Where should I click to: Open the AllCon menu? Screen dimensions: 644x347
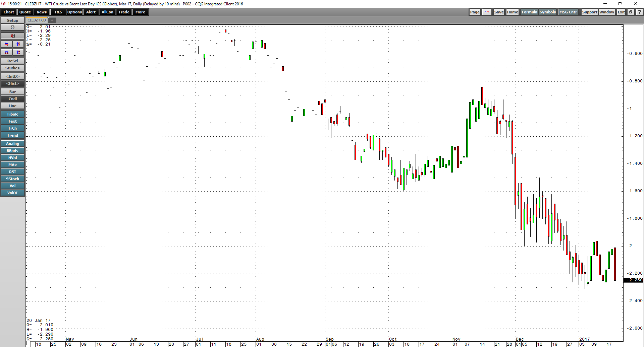click(x=107, y=12)
